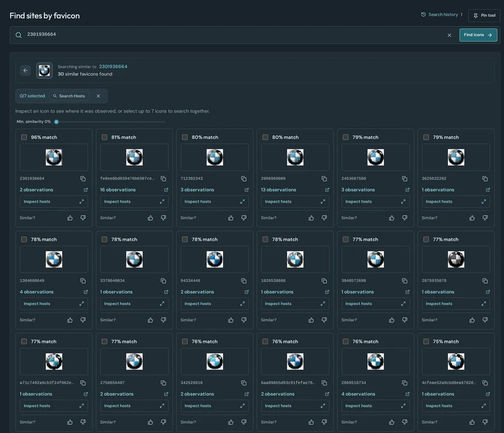Thumbs down the 712302343 favicon card
The height and width of the screenshot is (433, 504).
pos(244,218)
